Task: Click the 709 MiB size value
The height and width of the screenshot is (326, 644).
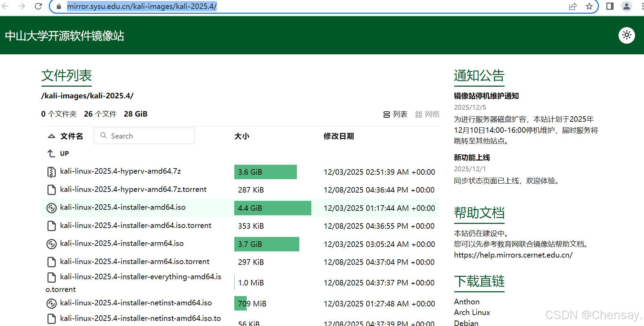Action: [x=252, y=304]
